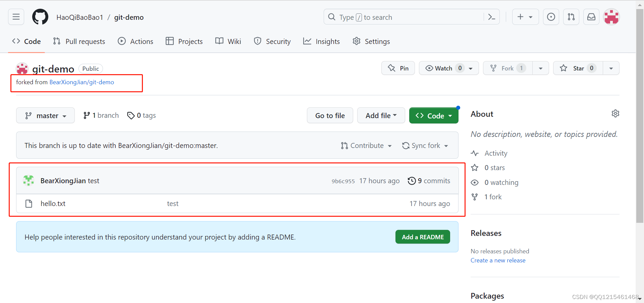Expand the create-new dropdown caret
Image resolution: width=644 pixels, height=303 pixels.
pos(531,17)
